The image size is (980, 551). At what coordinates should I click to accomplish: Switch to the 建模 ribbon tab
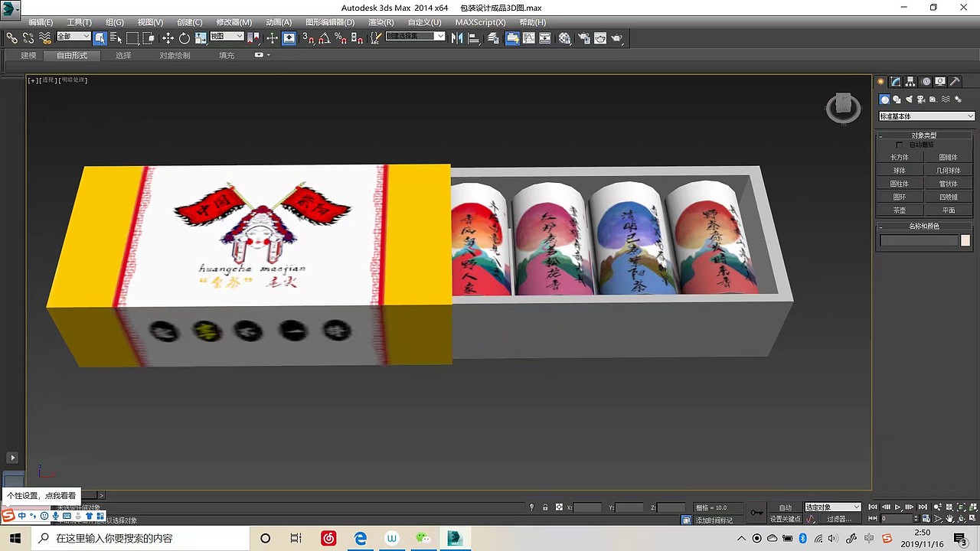click(28, 55)
